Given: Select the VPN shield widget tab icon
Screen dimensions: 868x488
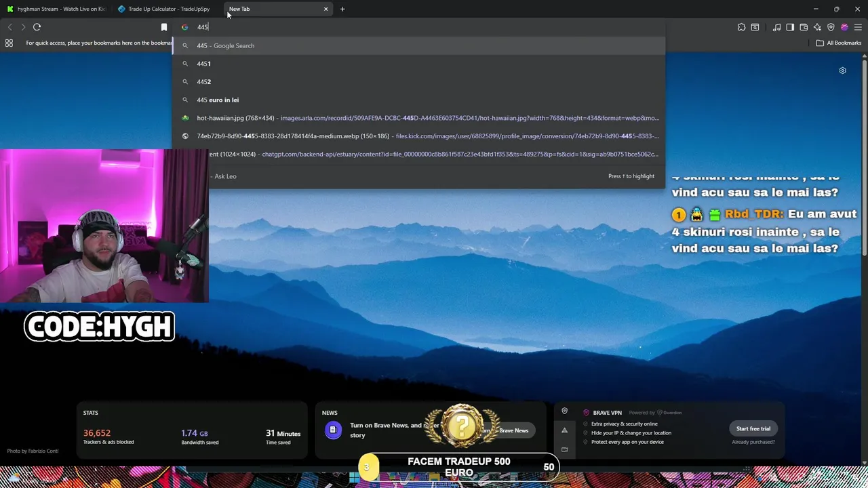Looking at the screenshot, I should (564, 411).
